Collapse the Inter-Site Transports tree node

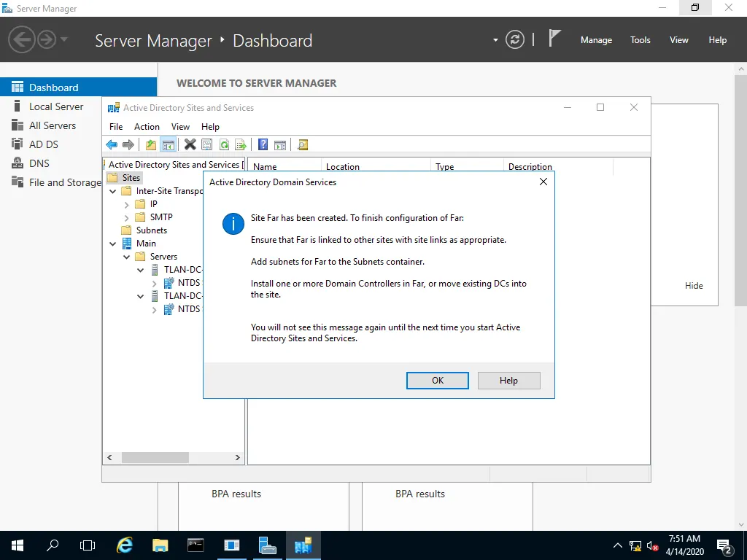(113, 192)
